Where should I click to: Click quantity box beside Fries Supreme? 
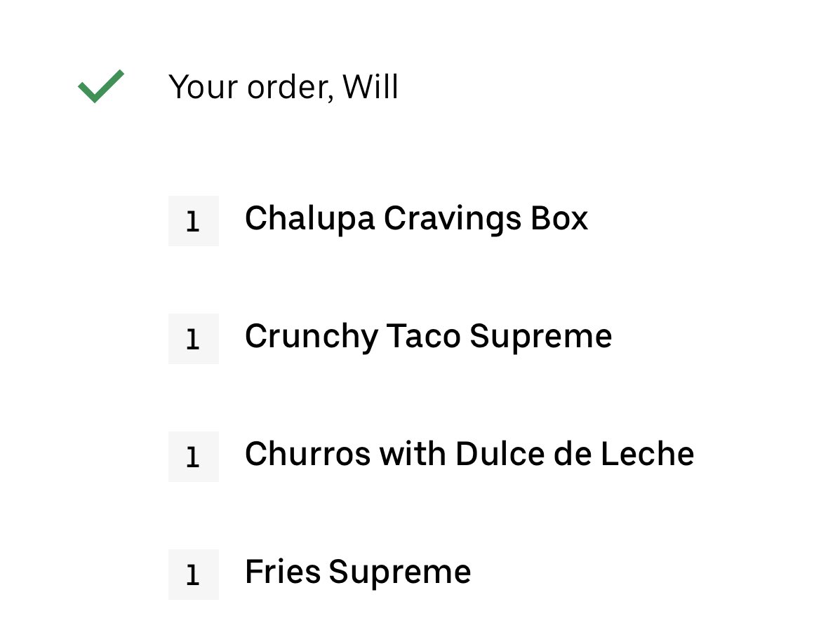tap(193, 575)
